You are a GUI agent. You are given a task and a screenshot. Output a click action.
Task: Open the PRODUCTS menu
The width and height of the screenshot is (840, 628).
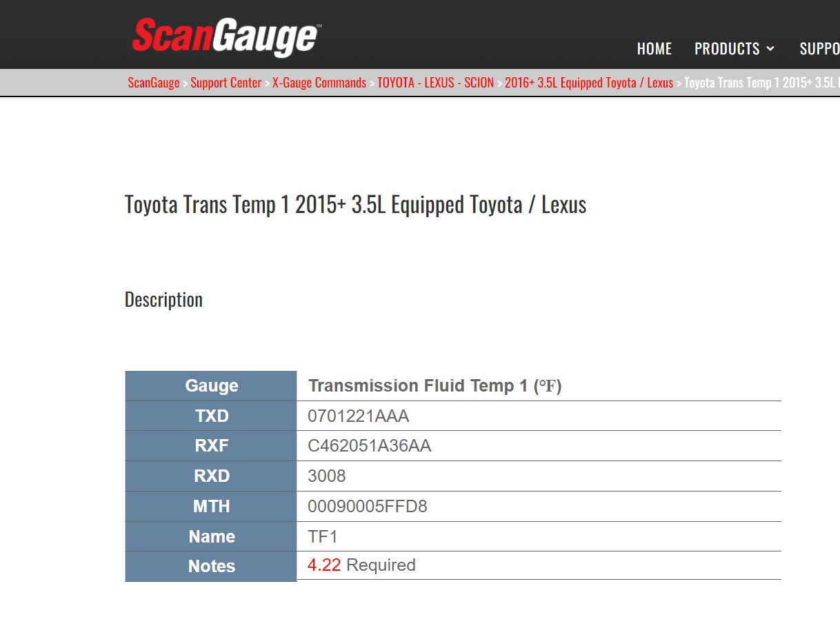734,49
